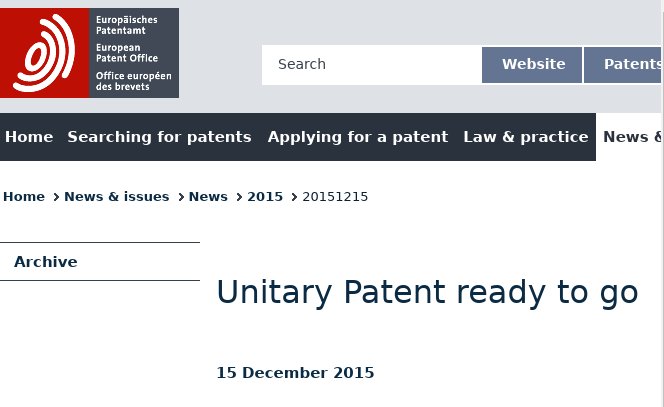Open the News & issues nav tab
The image size is (664, 407).
[x=629, y=137]
